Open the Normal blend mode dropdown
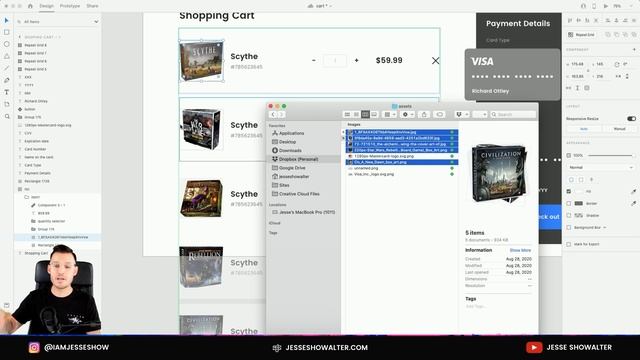Image resolution: width=640 pixels, height=360 pixels. pyautogui.click(x=601, y=167)
